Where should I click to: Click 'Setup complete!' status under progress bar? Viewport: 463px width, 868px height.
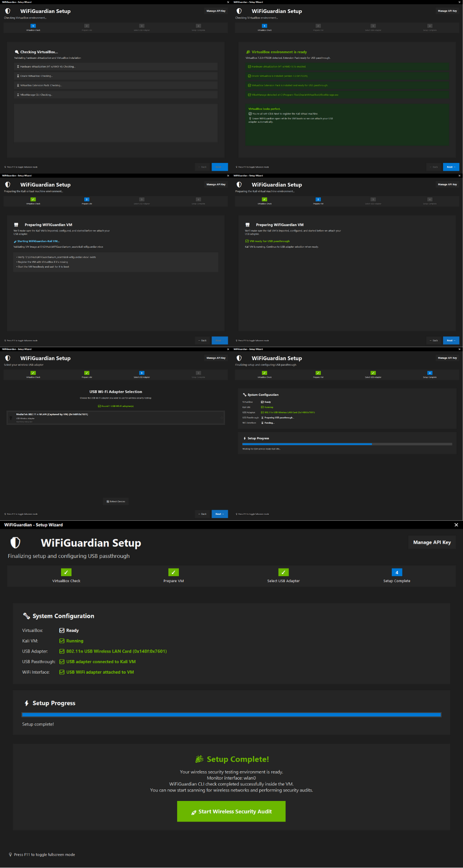[x=38, y=724]
